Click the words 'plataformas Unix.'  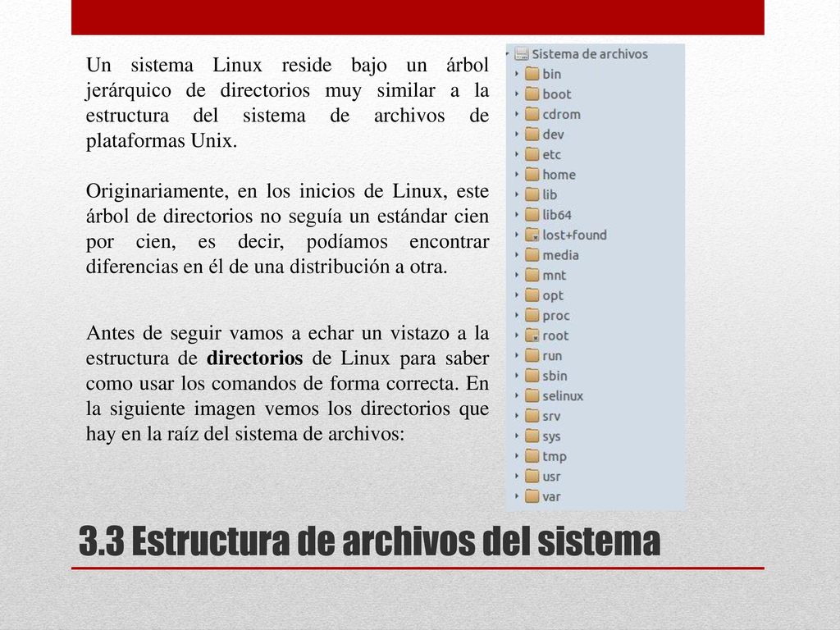tap(162, 141)
